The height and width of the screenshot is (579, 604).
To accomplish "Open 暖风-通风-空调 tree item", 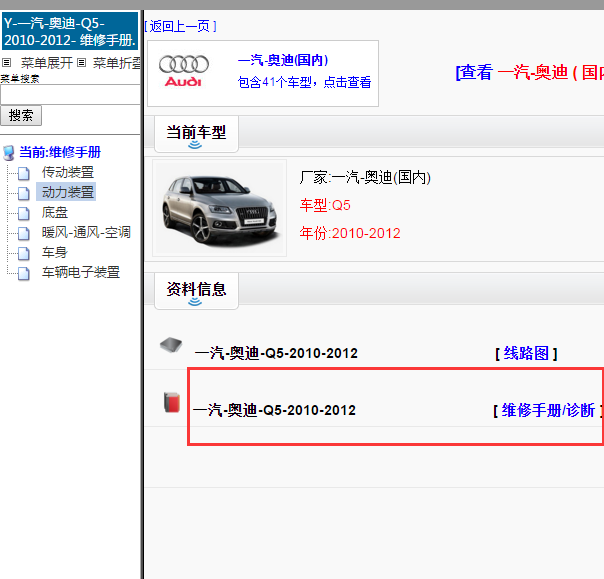I will 86,232.
